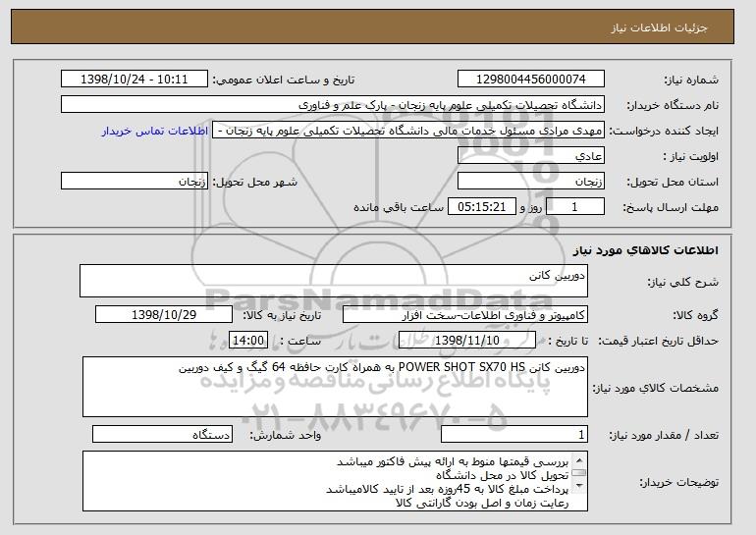This screenshot has height=535, width=756.
Task: Click the unit of measure field دستگاه
Action: 162,434
